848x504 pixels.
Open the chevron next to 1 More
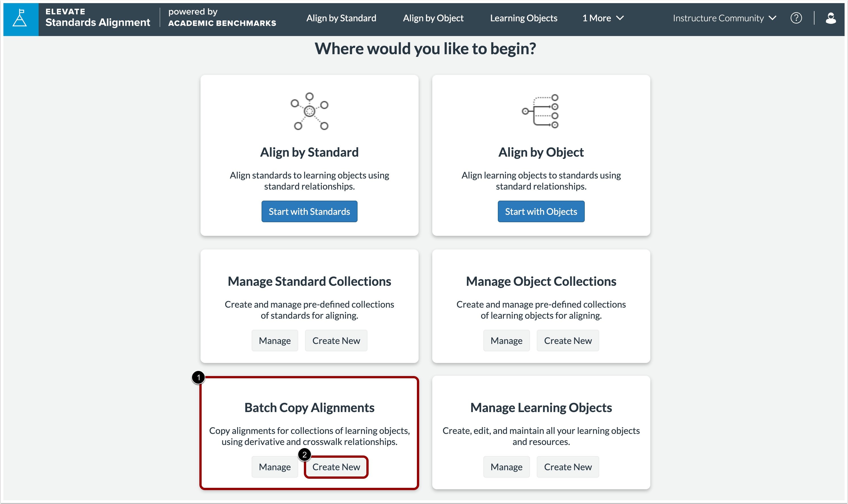(620, 18)
